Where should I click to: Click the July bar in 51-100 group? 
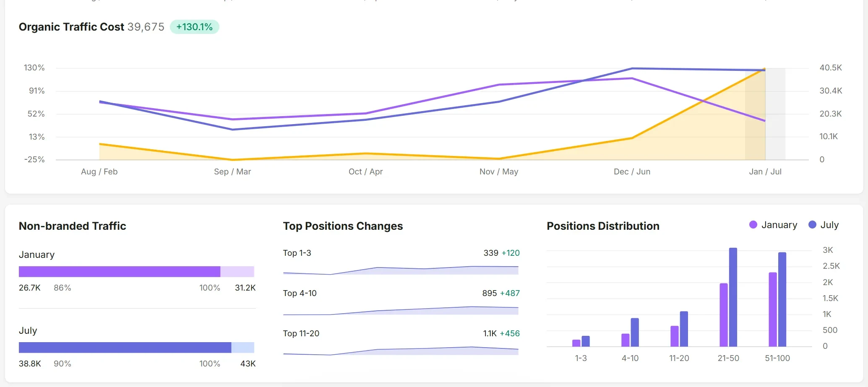point(782,299)
